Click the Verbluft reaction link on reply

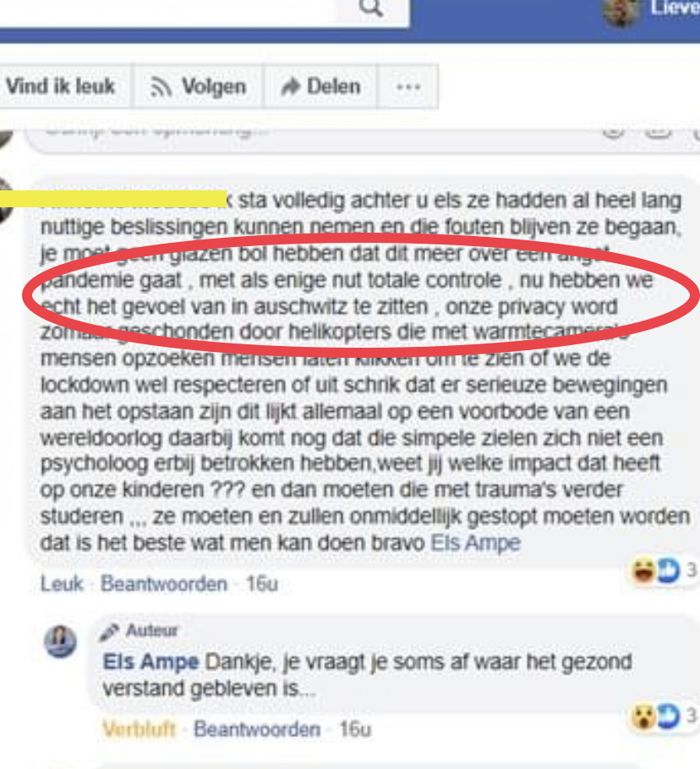coord(139,730)
